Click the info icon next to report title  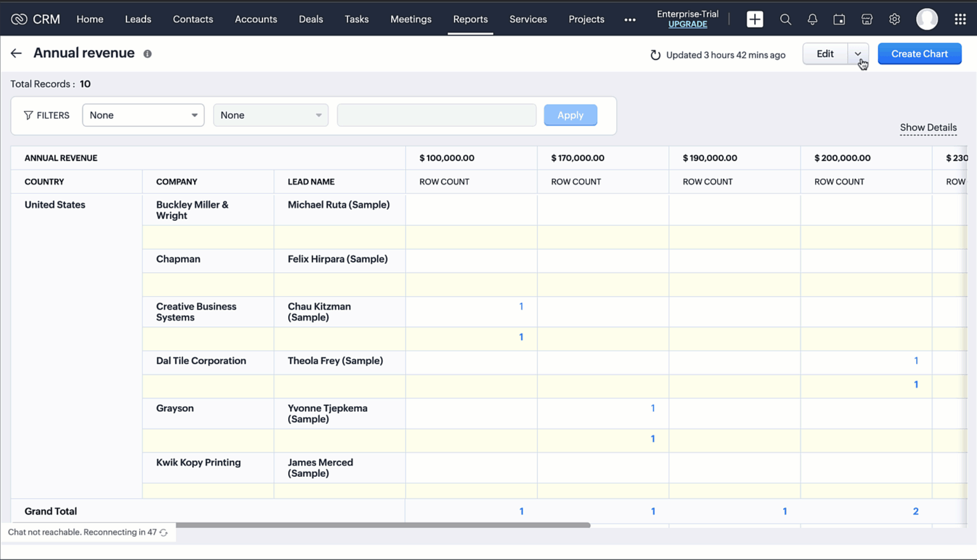[x=148, y=54]
